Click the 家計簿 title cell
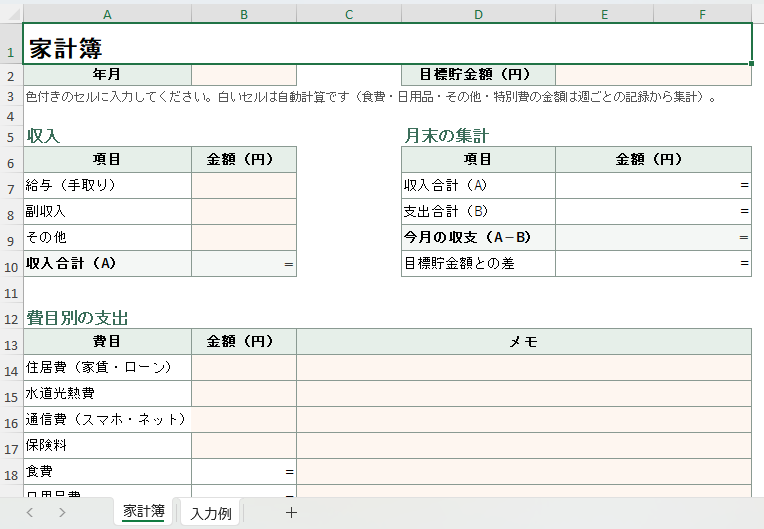Viewport: 764px width, 529px height. (387, 44)
